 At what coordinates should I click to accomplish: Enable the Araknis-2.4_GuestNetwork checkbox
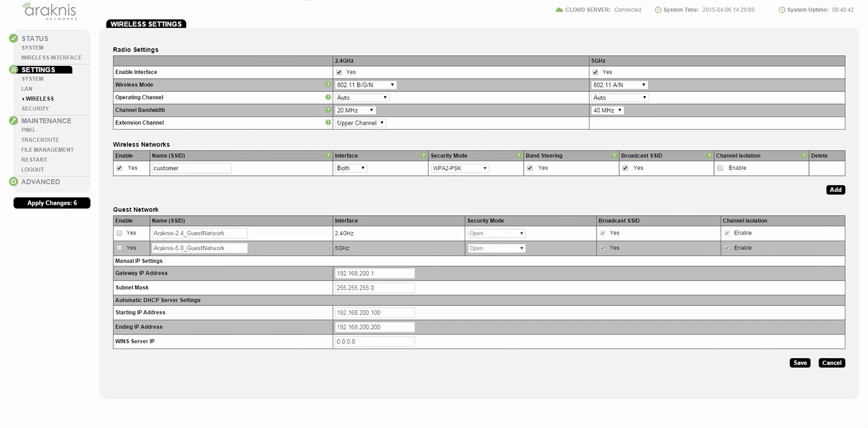[119, 233]
